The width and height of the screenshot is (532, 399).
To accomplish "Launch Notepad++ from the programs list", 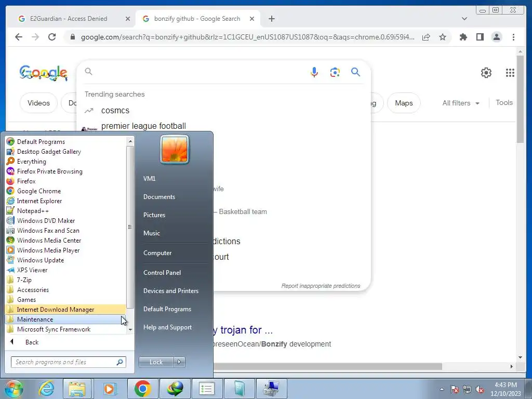I will pyautogui.click(x=65, y=211).
